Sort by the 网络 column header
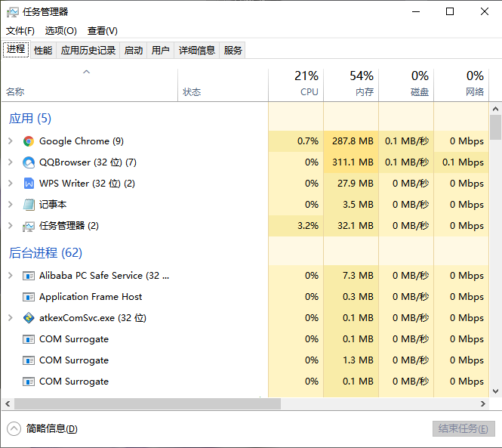This screenshot has width=502, height=448. pyautogui.click(x=461, y=85)
